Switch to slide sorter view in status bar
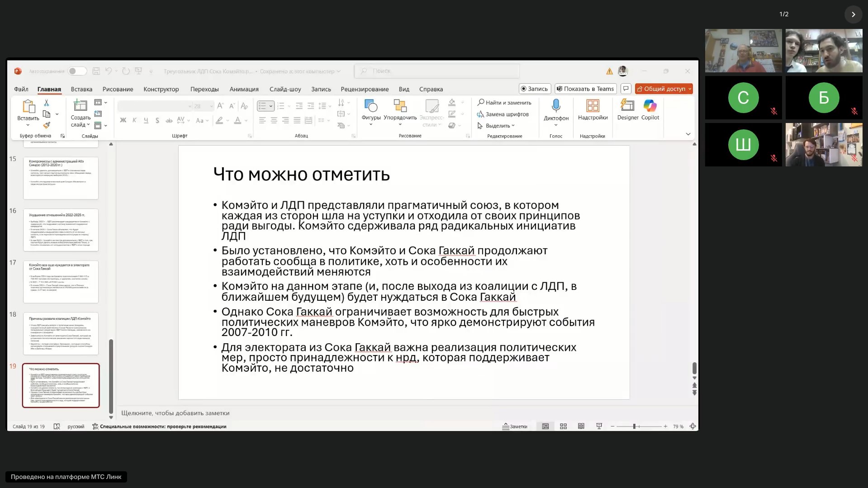 [563, 426]
